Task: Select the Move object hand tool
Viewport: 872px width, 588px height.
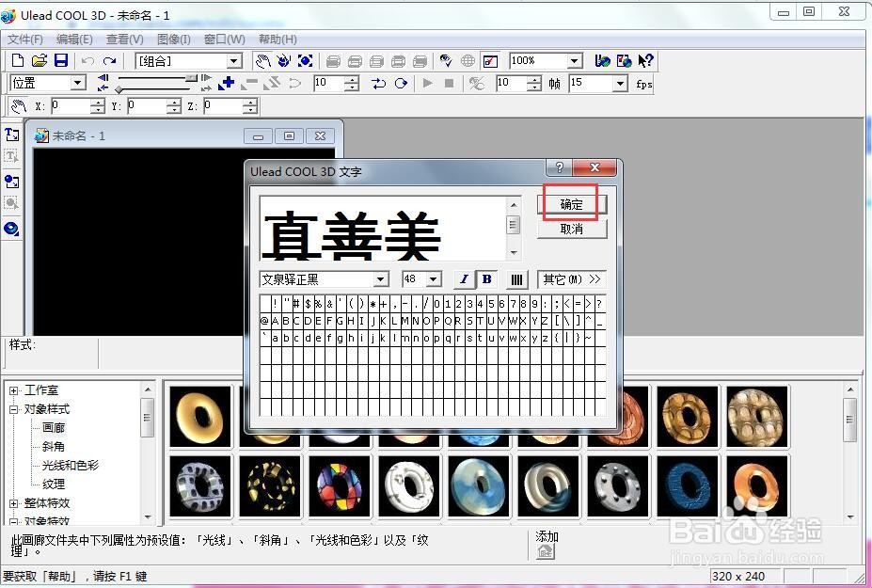Action: tap(262, 60)
